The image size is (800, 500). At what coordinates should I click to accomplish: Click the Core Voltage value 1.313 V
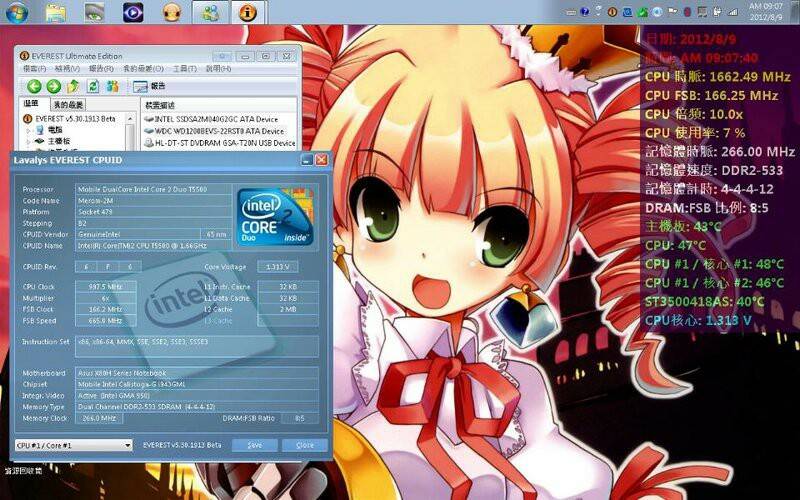pos(278,267)
